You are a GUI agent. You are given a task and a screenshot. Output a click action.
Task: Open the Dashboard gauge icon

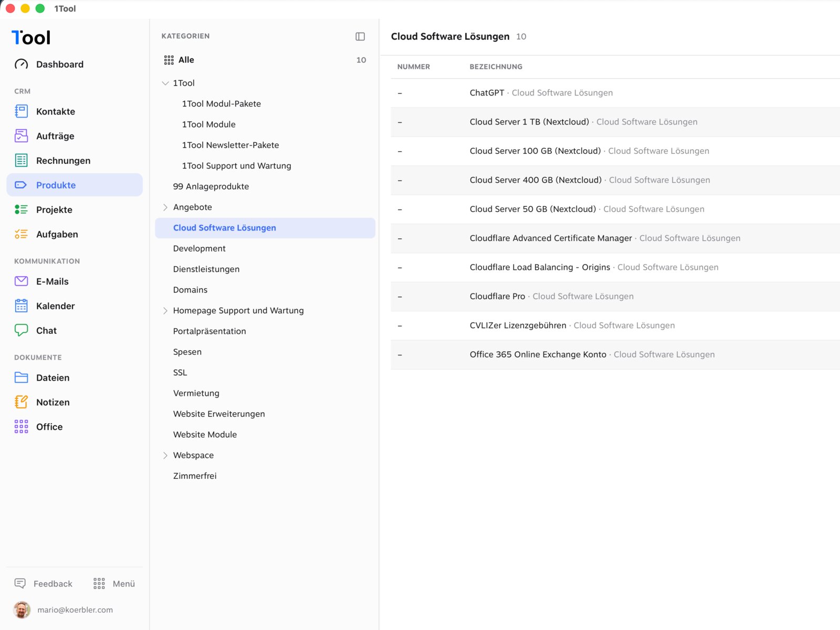click(22, 64)
